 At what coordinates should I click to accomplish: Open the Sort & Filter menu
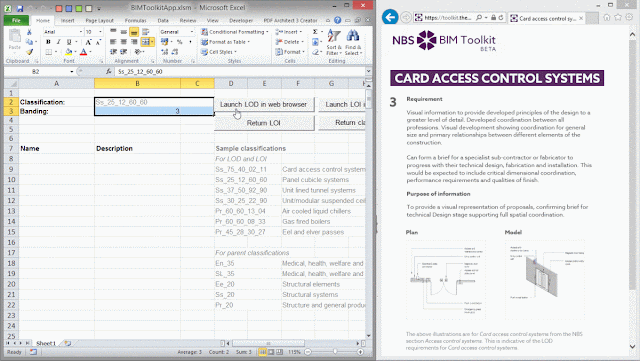[x=333, y=42]
